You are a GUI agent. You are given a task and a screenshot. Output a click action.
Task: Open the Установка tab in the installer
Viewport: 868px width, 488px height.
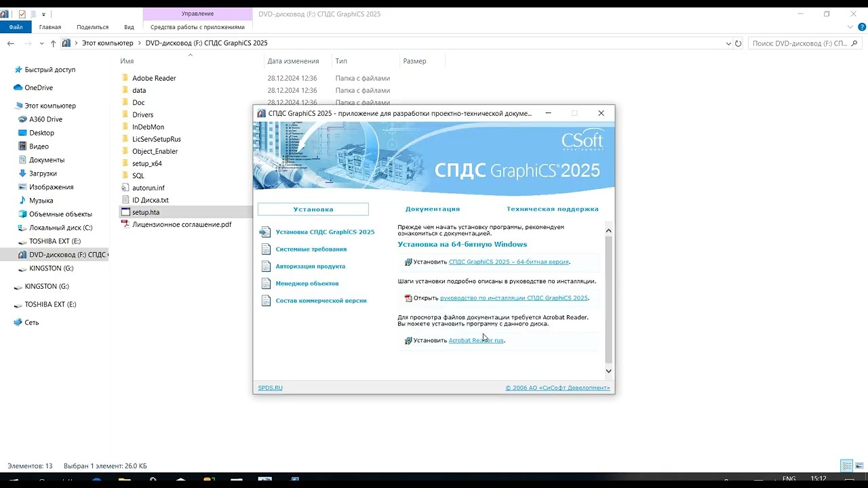coord(313,209)
